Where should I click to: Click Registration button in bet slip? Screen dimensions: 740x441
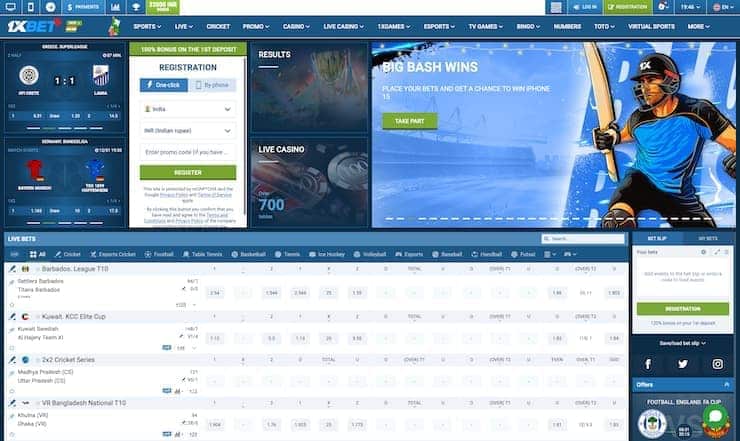[682, 309]
